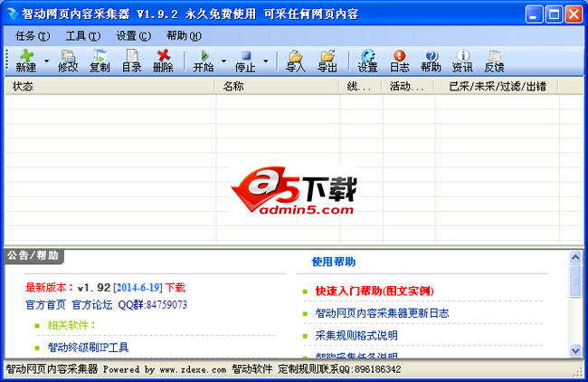Image resolution: width=588 pixels, height=382 pixels.
Task: Click the 已采/未采/过滤/出错 column header
Action: tap(497, 86)
